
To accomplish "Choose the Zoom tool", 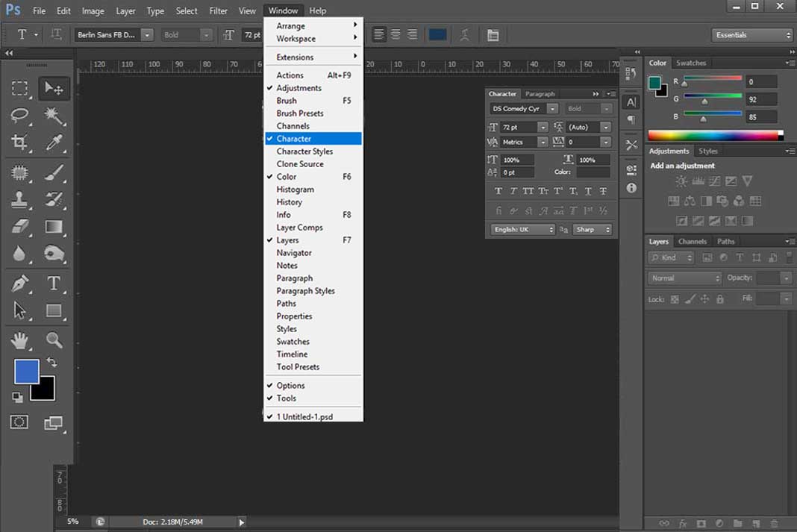I will coord(53,340).
